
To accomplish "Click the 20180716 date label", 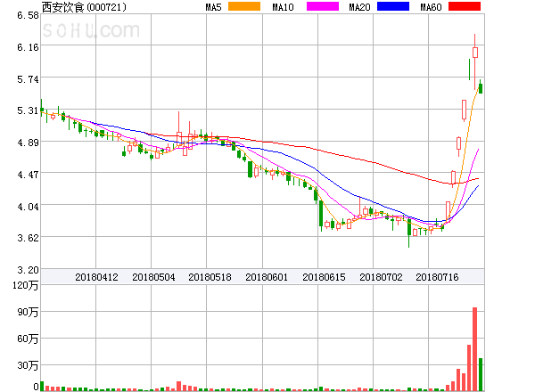I will [437, 277].
